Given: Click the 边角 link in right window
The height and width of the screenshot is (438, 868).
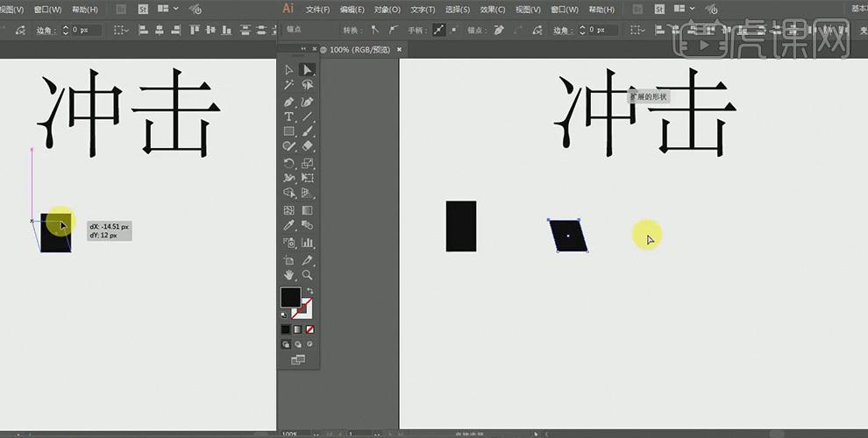Looking at the screenshot, I should click(x=564, y=30).
